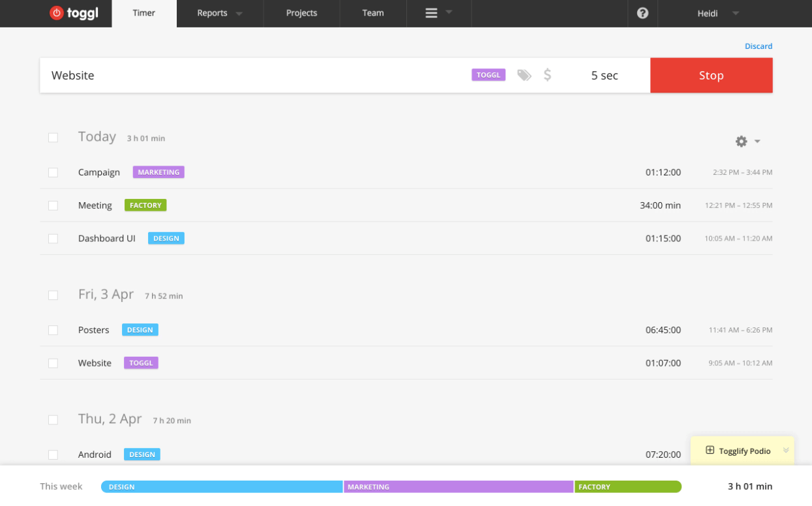Click the 9:05 AM – 10:12 AM time range

click(741, 363)
